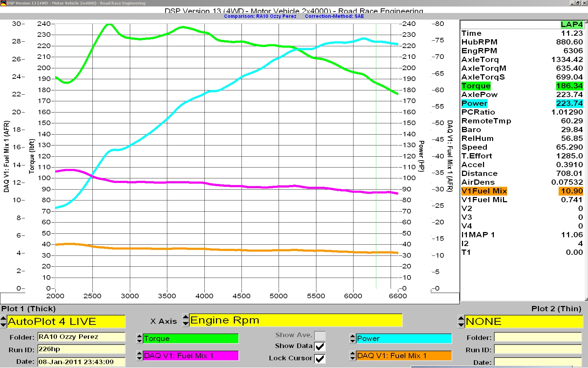
Task: Click the DSP application icon in title bar
Action: [3, 3]
